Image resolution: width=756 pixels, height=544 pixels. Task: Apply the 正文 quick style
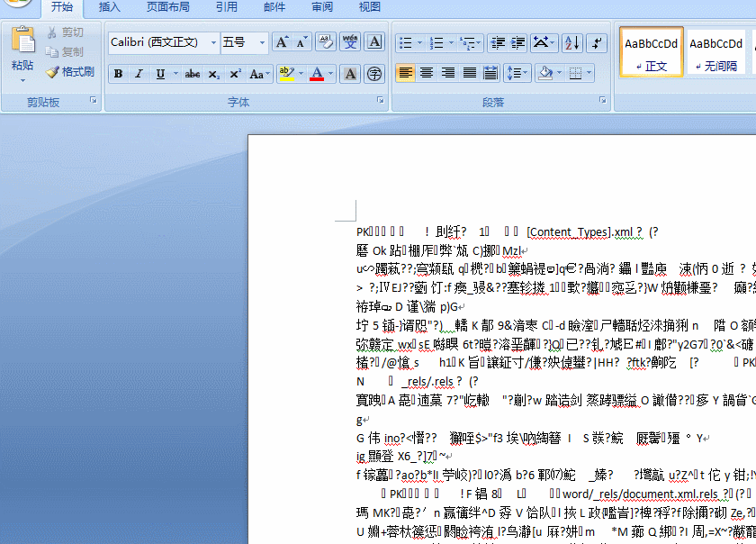(651, 50)
